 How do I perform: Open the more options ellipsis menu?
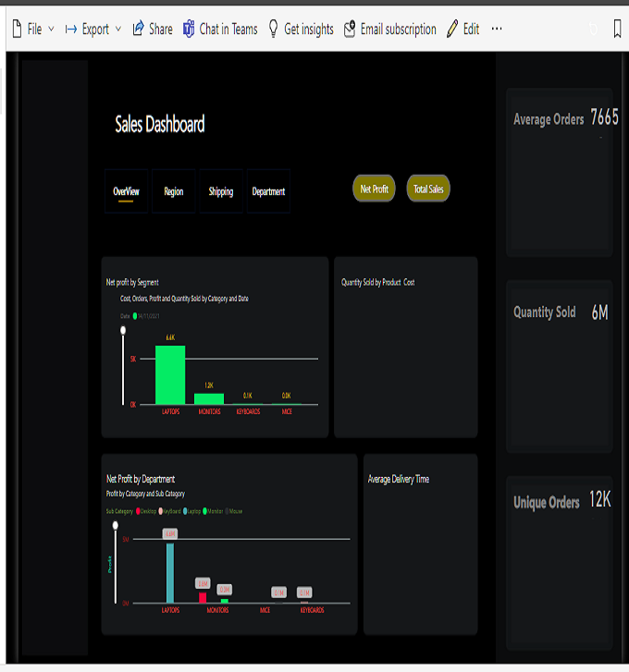497,29
